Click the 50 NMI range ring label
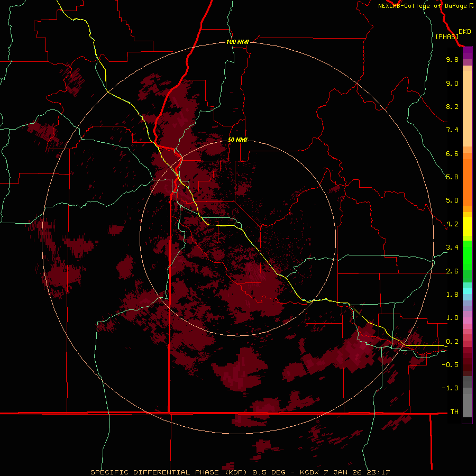 237,140
